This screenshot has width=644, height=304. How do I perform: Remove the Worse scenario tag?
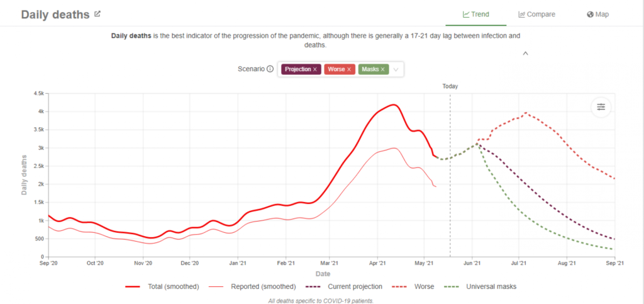(x=350, y=69)
